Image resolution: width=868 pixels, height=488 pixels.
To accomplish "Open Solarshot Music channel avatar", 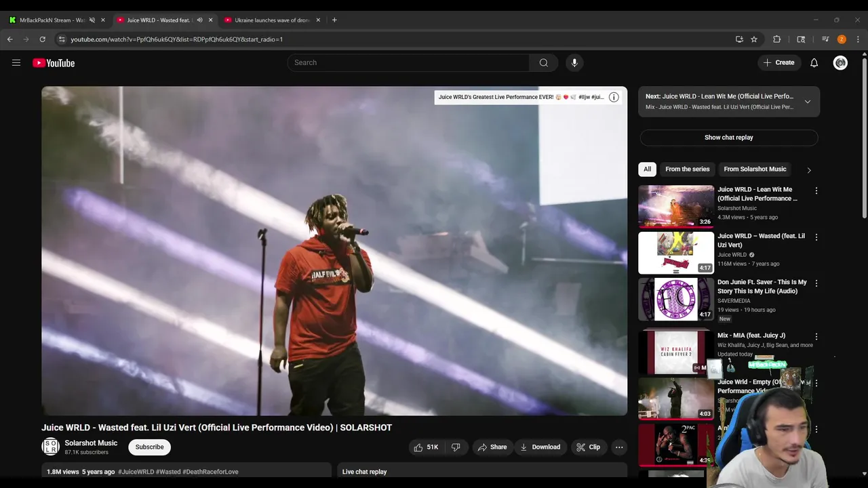I will pos(50,447).
